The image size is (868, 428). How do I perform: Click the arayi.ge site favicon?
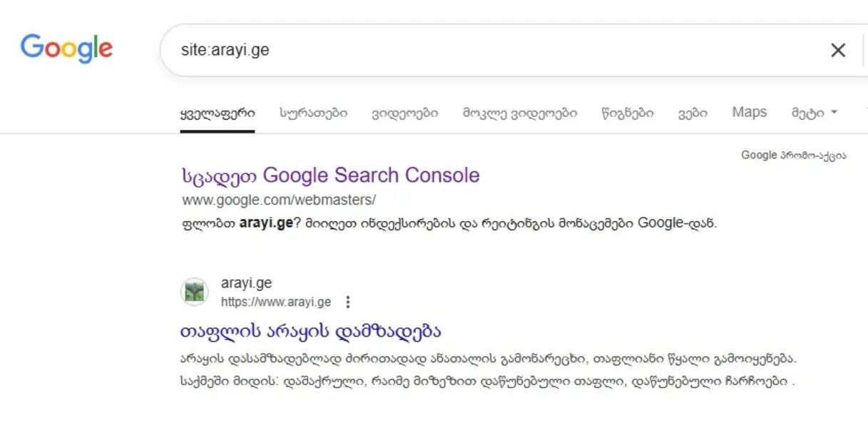point(194,292)
